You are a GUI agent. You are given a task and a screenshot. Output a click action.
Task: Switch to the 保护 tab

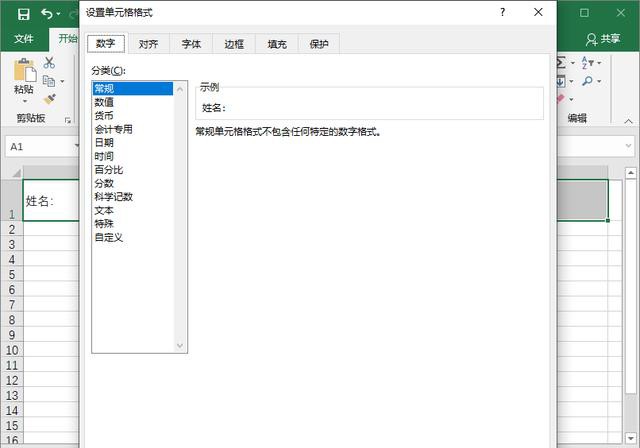[x=319, y=44]
